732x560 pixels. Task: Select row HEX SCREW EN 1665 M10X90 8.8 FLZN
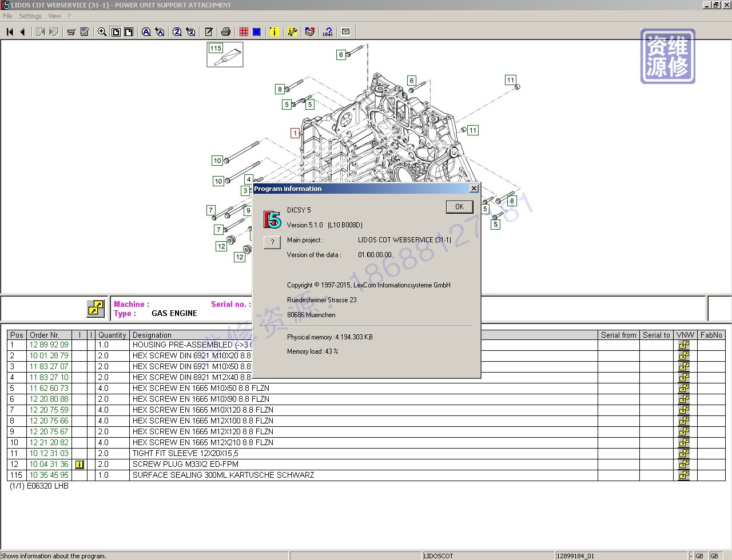coord(366,399)
